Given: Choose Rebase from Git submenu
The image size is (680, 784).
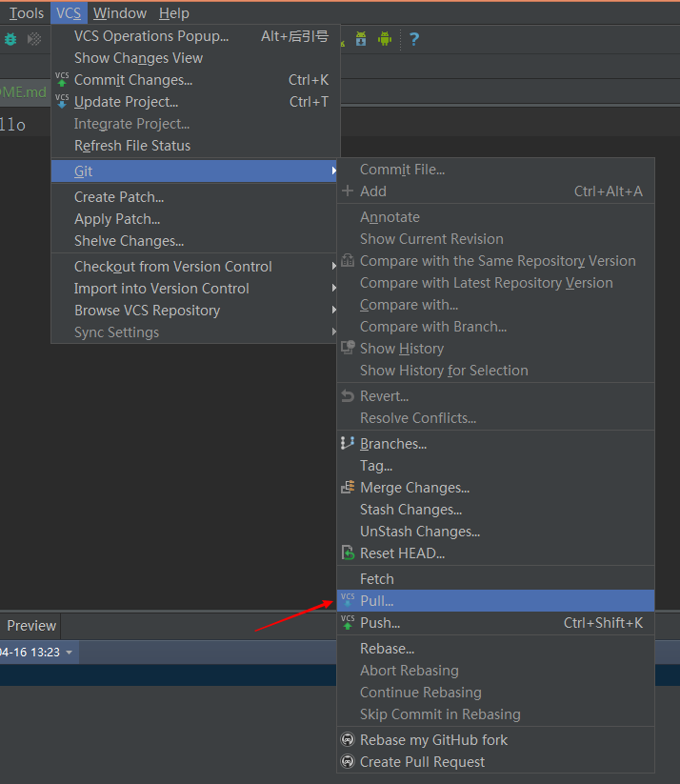Looking at the screenshot, I should [495, 649].
